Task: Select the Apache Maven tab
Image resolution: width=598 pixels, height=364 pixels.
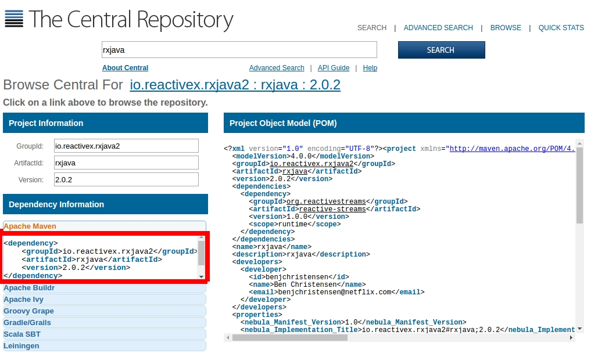Action: [x=105, y=226]
